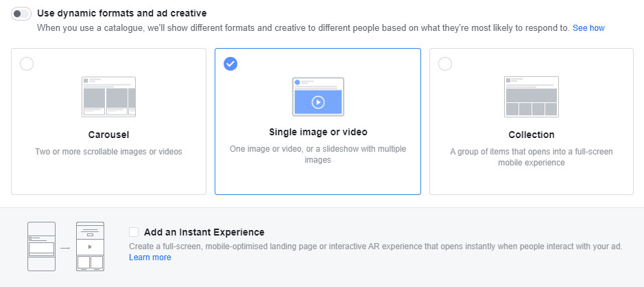
Task: Enable the Add an Instant Experience checkbox
Action: (x=134, y=232)
